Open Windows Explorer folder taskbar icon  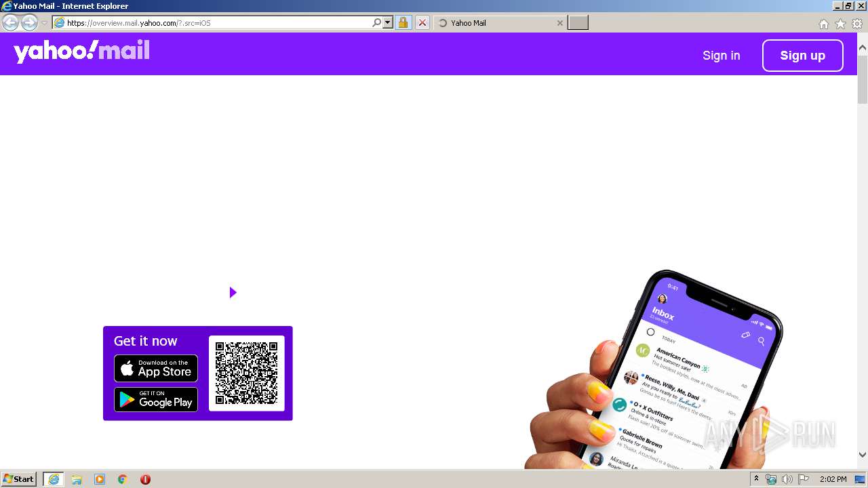(x=77, y=479)
